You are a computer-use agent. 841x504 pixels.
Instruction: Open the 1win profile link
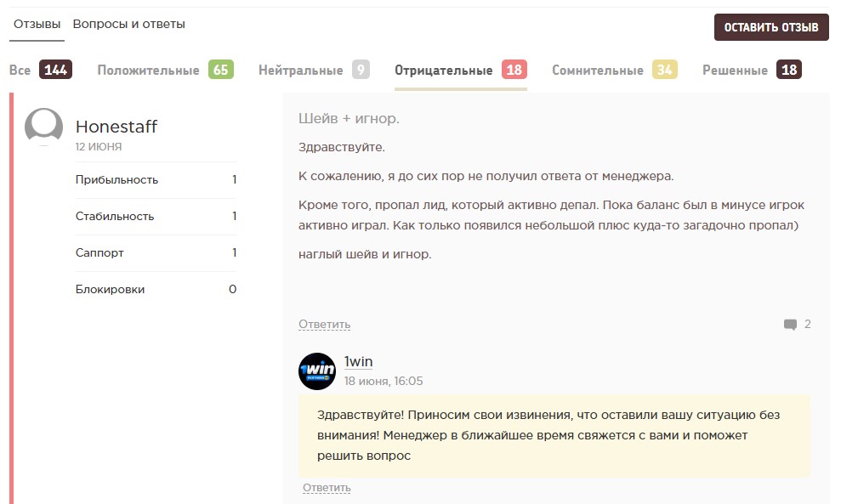(358, 362)
